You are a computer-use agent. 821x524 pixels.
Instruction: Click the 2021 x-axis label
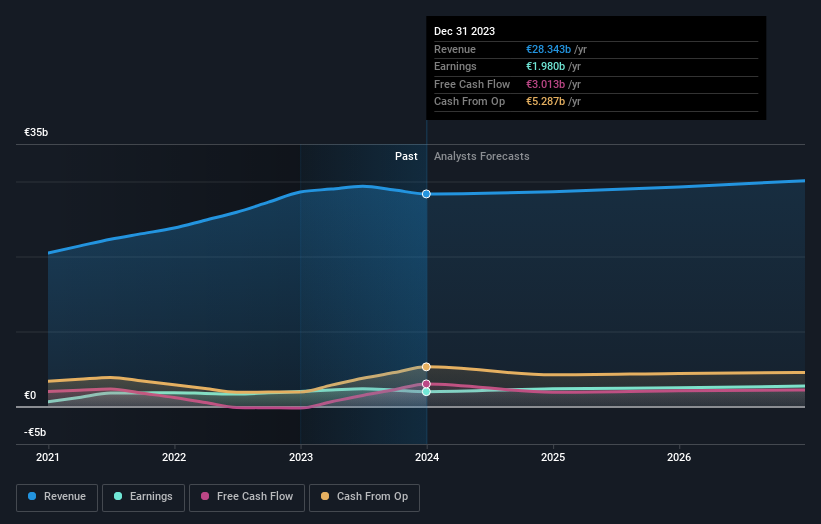point(48,457)
